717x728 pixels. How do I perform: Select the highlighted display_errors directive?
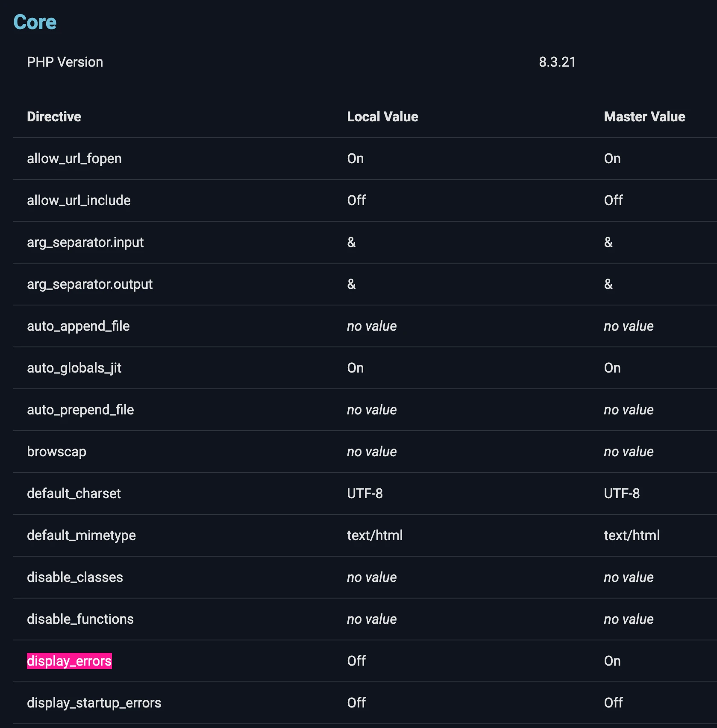point(69,661)
